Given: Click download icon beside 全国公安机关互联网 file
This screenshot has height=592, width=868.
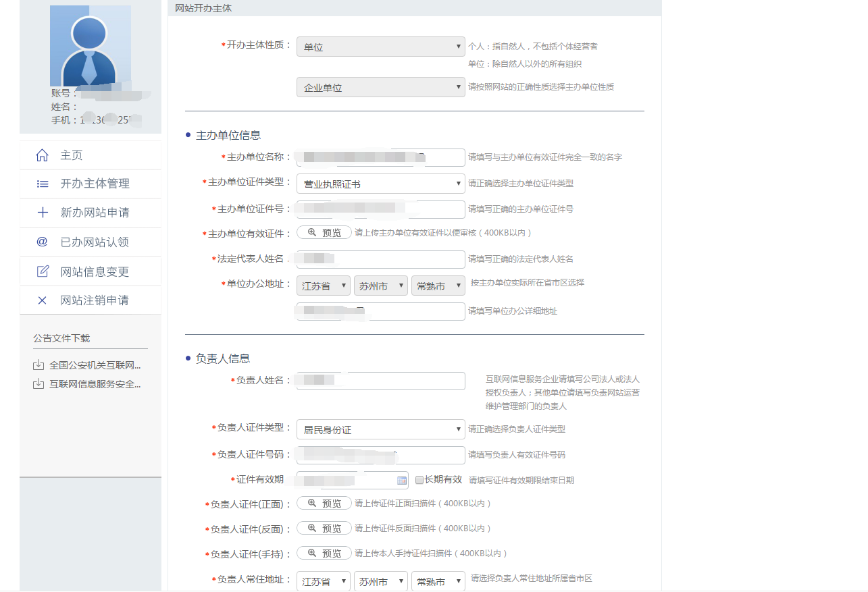Looking at the screenshot, I should click(x=39, y=365).
